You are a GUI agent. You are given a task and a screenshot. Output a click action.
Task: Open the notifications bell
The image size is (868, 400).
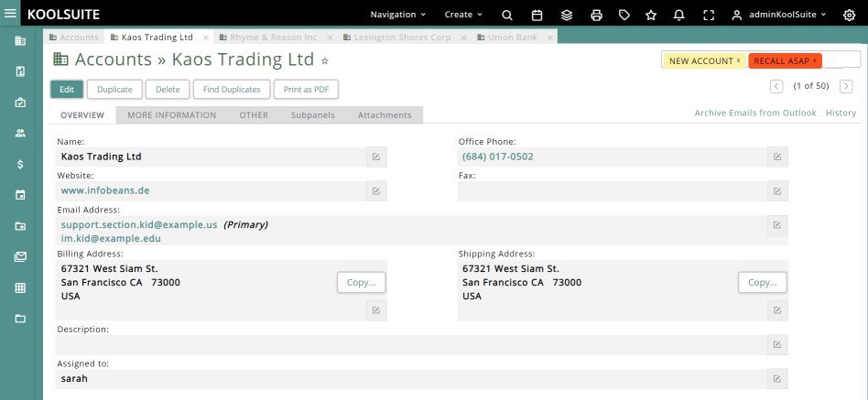coord(678,15)
